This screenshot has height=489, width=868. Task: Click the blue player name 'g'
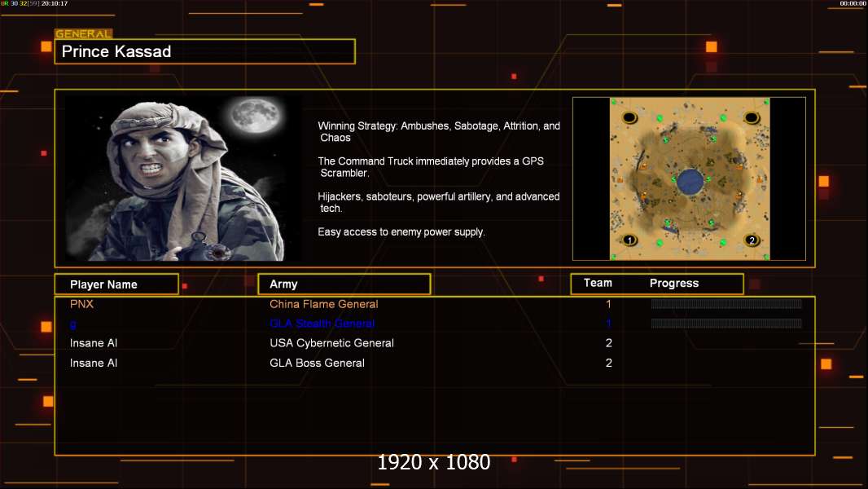click(x=73, y=324)
